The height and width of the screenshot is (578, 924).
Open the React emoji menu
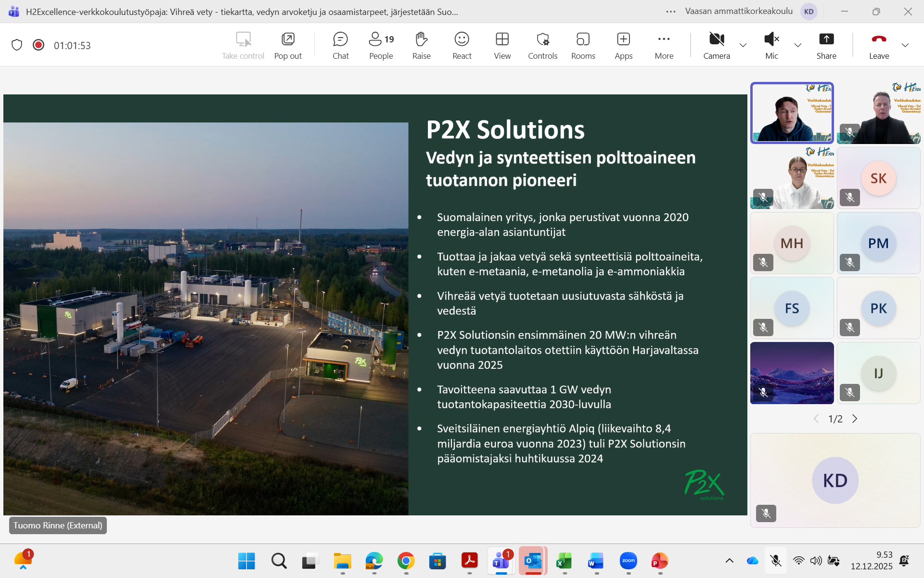pyautogui.click(x=462, y=45)
